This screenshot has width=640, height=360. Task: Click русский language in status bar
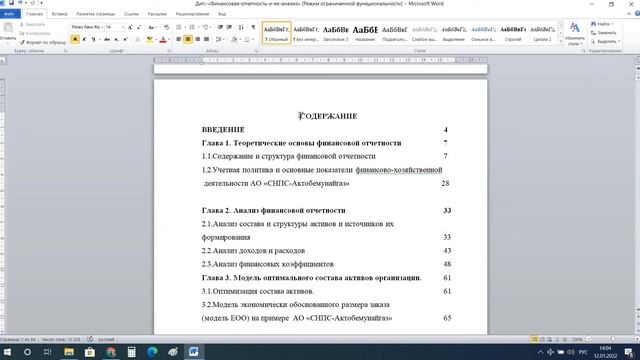point(106,339)
